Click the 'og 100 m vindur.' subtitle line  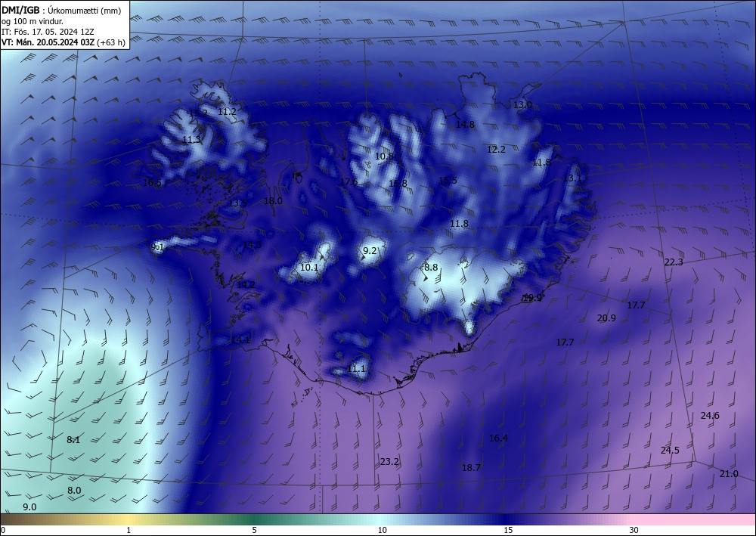33,22
